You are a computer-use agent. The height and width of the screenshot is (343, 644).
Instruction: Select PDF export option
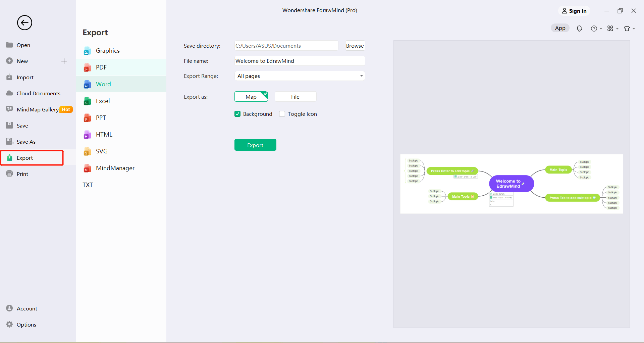tap(121, 67)
